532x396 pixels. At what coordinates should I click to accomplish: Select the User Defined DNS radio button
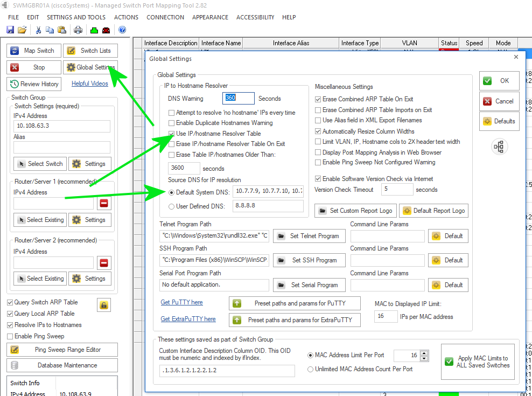point(171,206)
